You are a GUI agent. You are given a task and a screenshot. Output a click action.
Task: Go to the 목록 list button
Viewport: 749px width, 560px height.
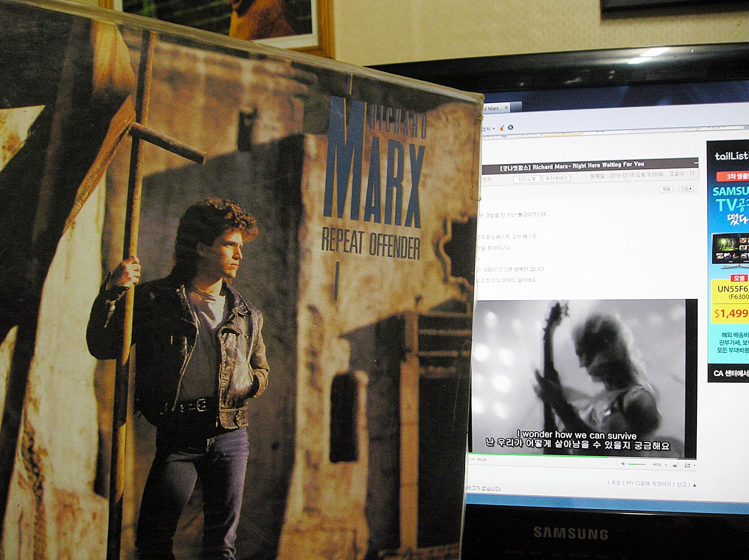pyautogui.click(x=666, y=189)
